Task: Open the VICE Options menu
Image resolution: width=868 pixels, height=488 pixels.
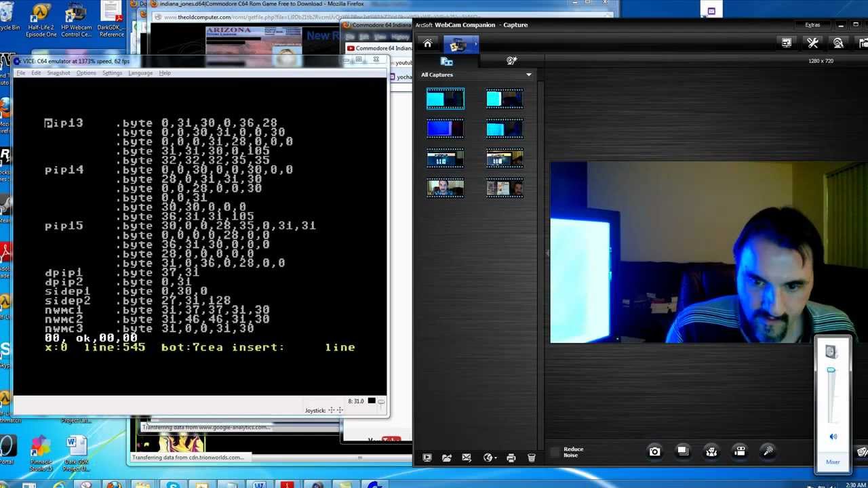Action: tap(86, 73)
